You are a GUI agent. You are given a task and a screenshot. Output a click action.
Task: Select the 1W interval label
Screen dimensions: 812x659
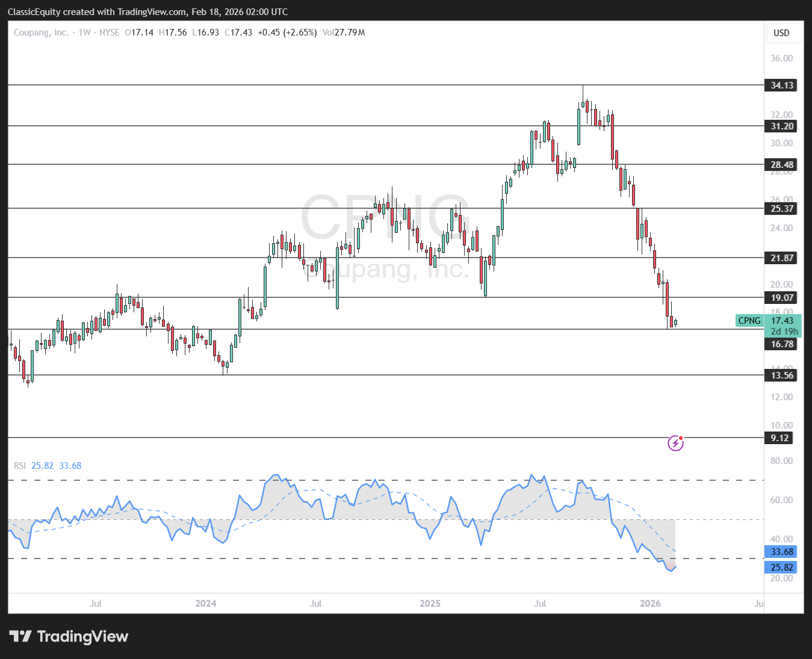click(x=84, y=32)
